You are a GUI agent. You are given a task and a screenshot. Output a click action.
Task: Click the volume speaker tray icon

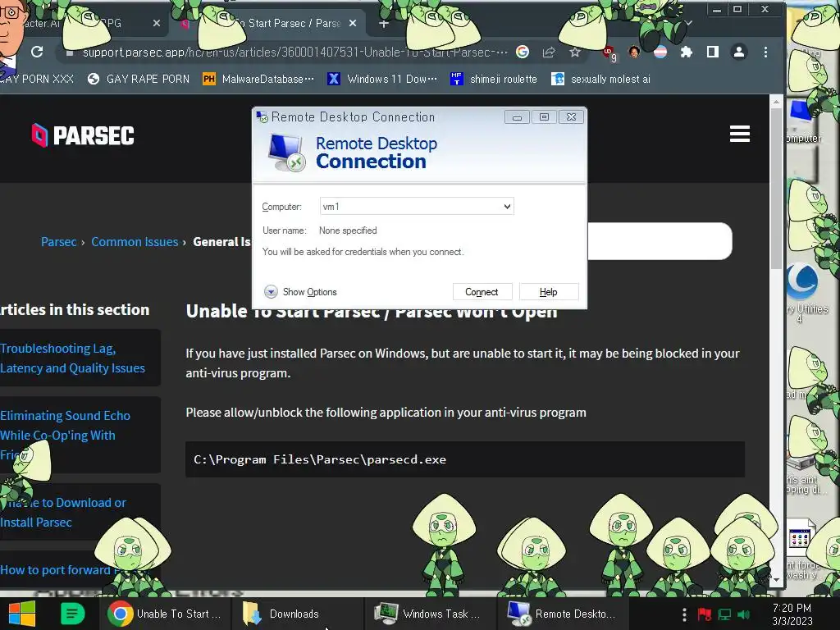click(744, 614)
